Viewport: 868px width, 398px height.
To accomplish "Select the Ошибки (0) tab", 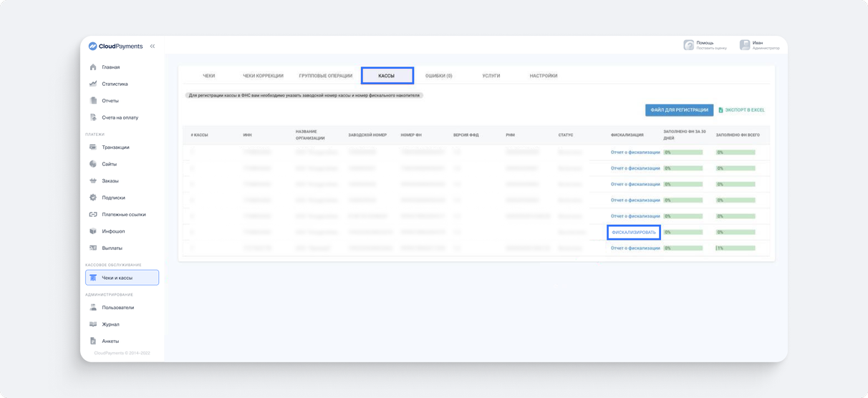I will click(x=438, y=76).
